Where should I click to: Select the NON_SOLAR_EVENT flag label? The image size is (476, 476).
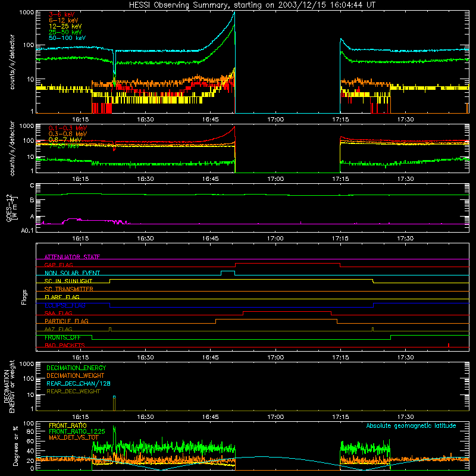pos(72,273)
